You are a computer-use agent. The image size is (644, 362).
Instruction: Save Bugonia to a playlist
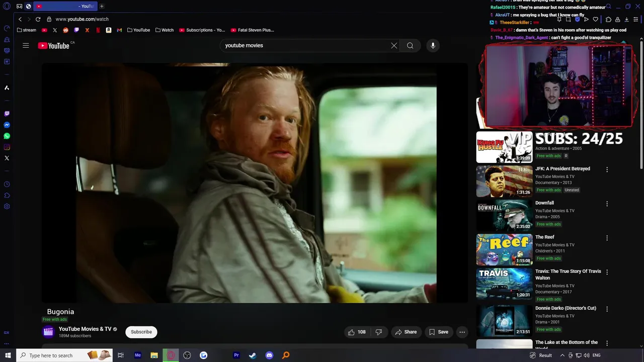438,332
